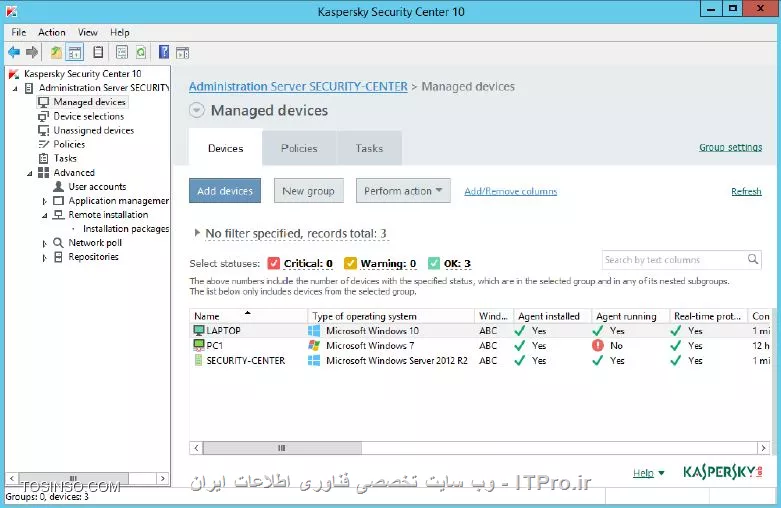This screenshot has width=781, height=508.
Task: Select Installation packages in the tree
Action: pos(126,229)
